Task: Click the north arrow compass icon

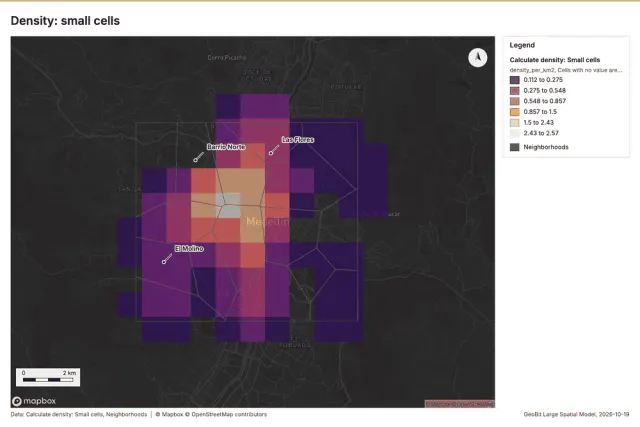Action: 477,58
